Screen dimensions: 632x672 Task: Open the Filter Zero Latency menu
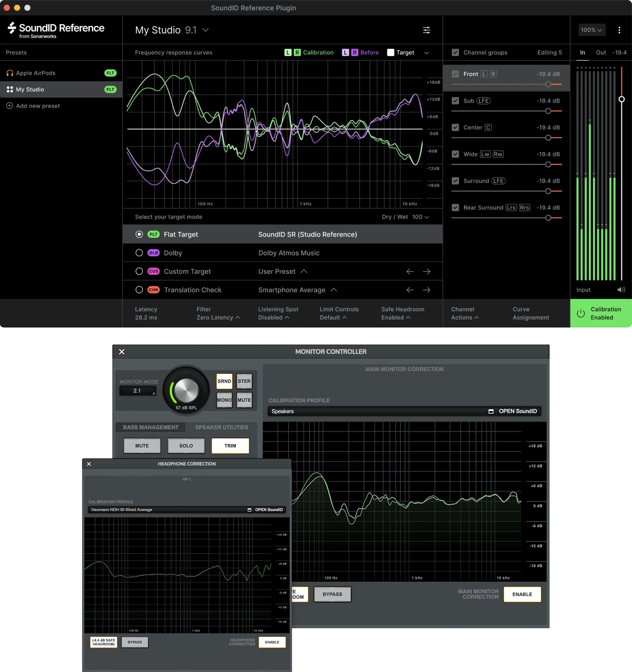[218, 313]
